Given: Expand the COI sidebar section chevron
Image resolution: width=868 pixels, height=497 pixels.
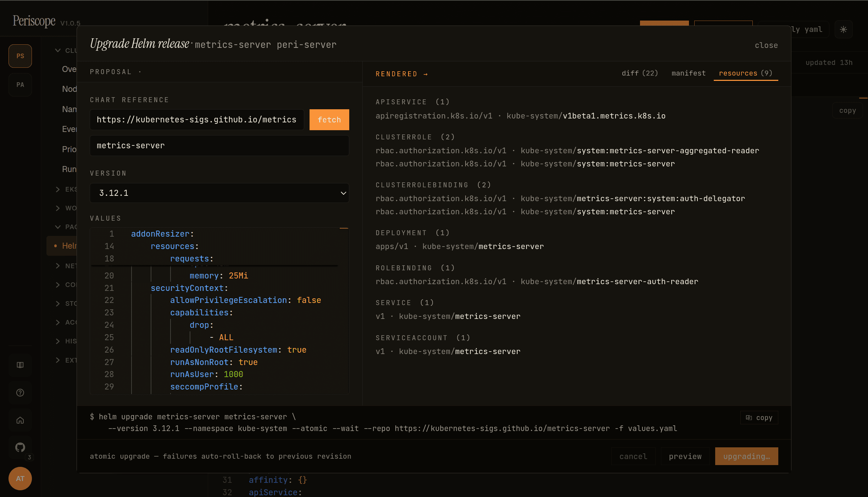Looking at the screenshot, I should coord(58,285).
